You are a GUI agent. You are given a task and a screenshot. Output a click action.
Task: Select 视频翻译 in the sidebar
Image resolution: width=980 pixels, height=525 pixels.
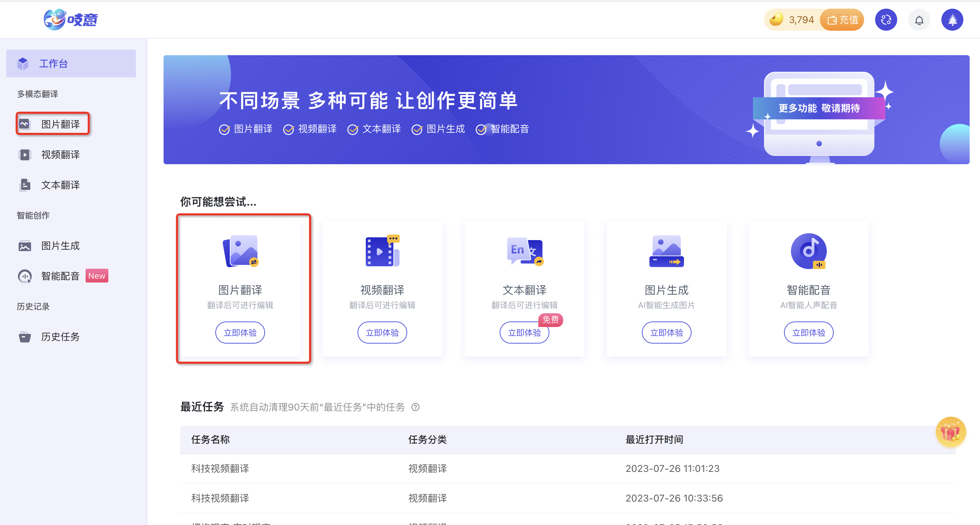(x=60, y=155)
